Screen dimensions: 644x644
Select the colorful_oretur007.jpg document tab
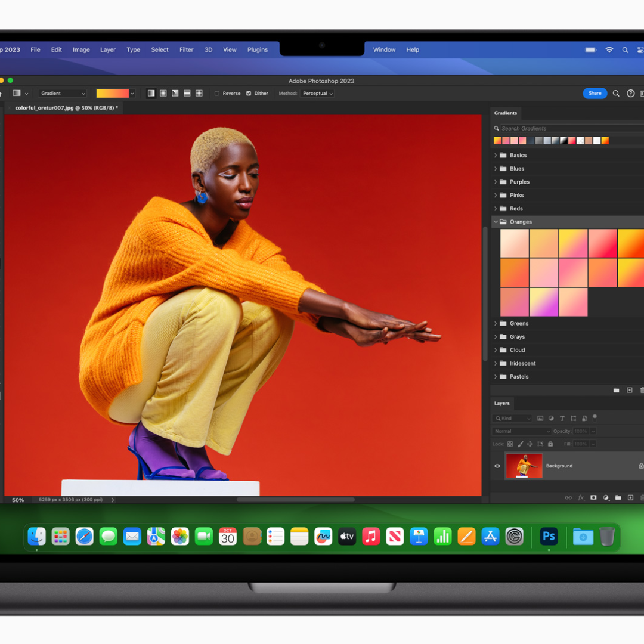66,108
